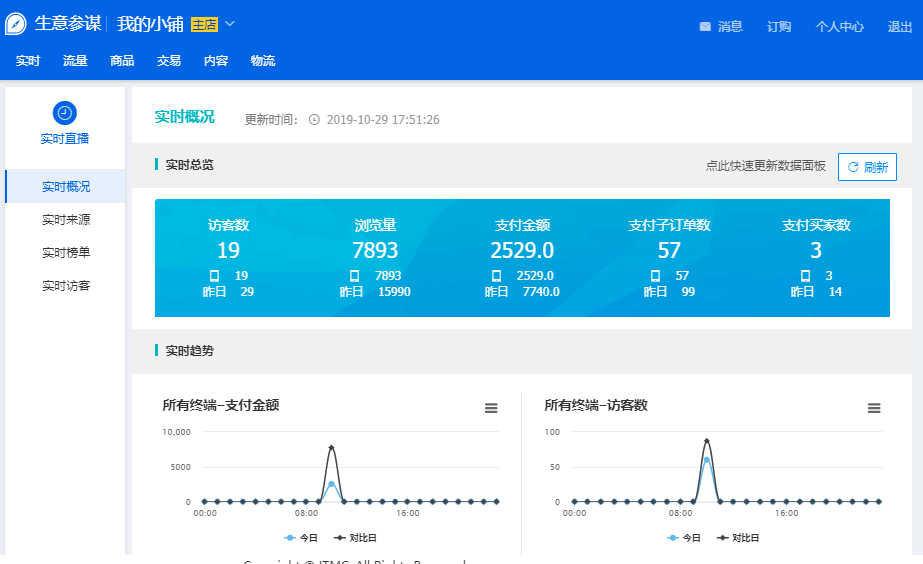Select 实时榜单 in left sidebar
Viewport: 923px width, 564px height.
click(66, 252)
